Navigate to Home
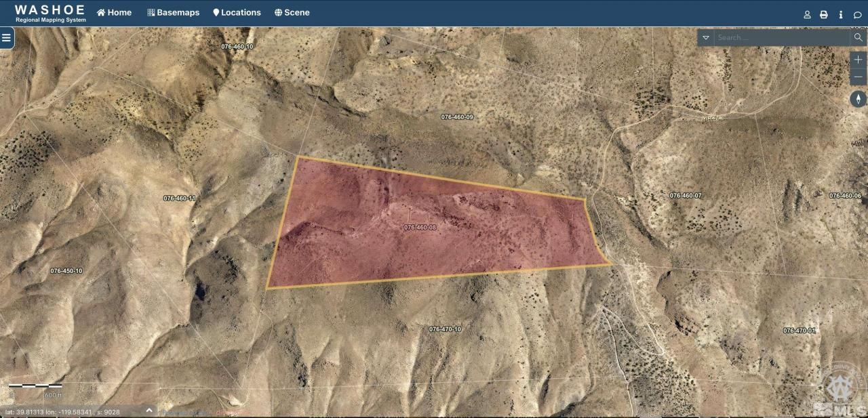Image resolution: width=868 pixels, height=418 pixels. pyautogui.click(x=114, y=12)
